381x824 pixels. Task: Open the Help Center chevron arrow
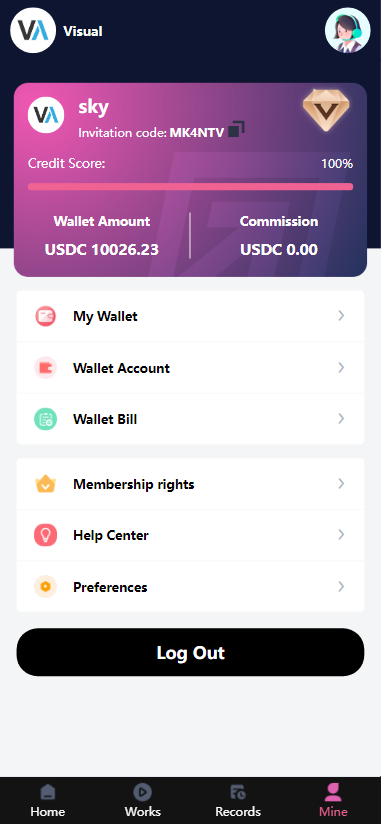pos(342,534)
